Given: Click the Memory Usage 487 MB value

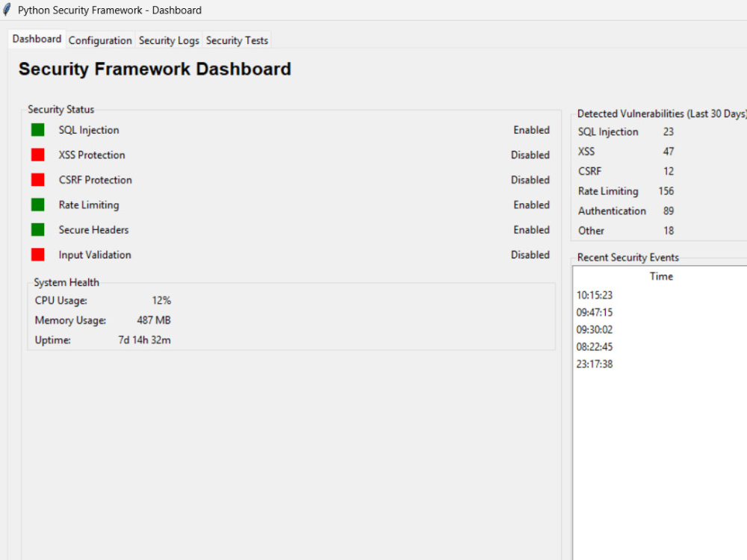Looking at the screenshot, I should pyautogui.click(x=154, y=320).
